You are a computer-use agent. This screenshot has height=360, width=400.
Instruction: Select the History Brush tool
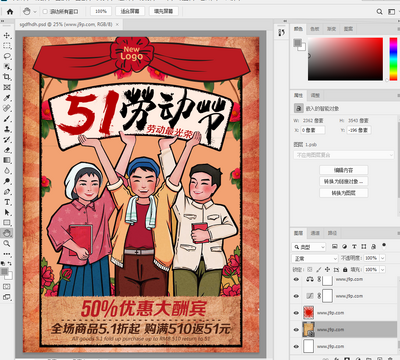(7, 139)
